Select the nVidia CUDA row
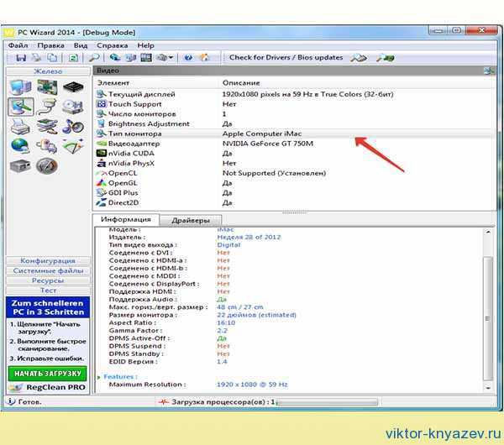Image resolution: width=504 pixels, height=445 pixels. pyautogui.click(x=295, y=154)
